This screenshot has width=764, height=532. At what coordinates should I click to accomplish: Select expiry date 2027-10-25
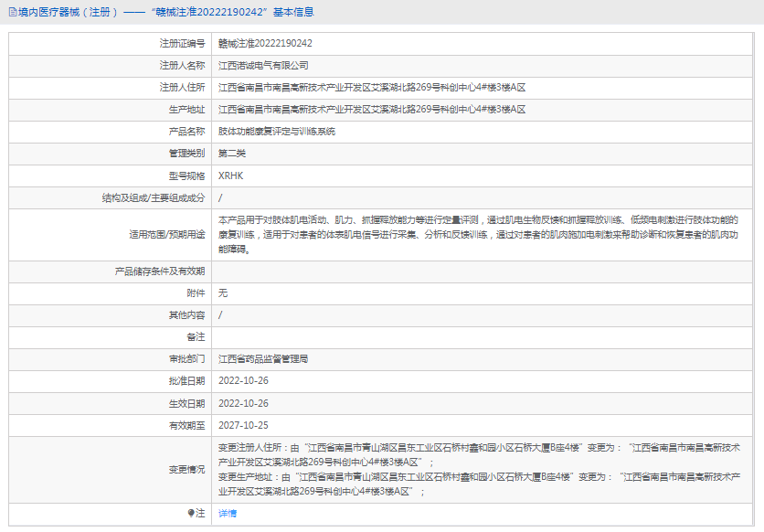point(243,425)
